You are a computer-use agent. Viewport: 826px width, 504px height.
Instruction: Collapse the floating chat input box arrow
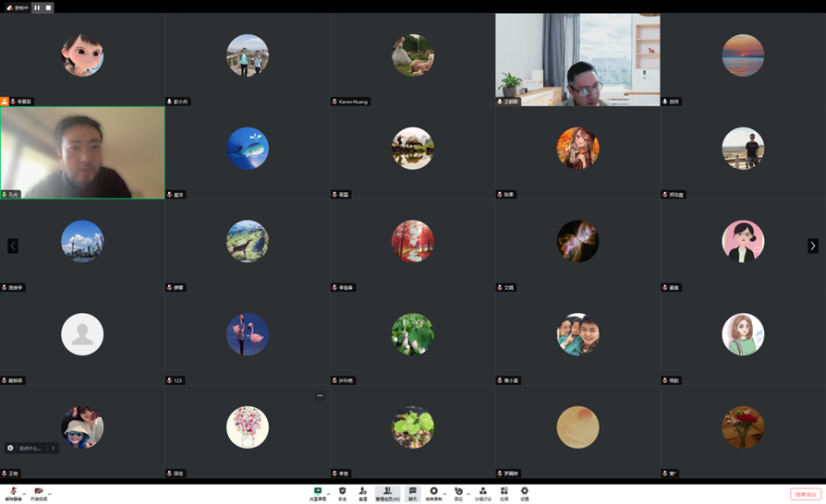tap(54, 448)
